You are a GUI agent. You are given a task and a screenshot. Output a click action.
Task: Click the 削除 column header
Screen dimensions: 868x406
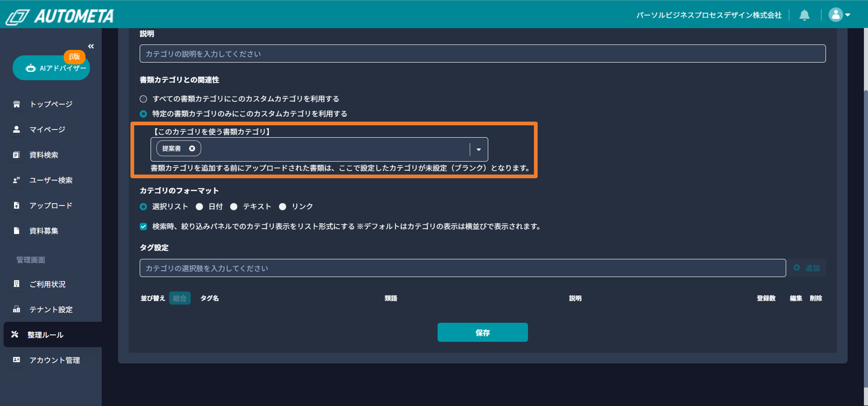point(816,298)
